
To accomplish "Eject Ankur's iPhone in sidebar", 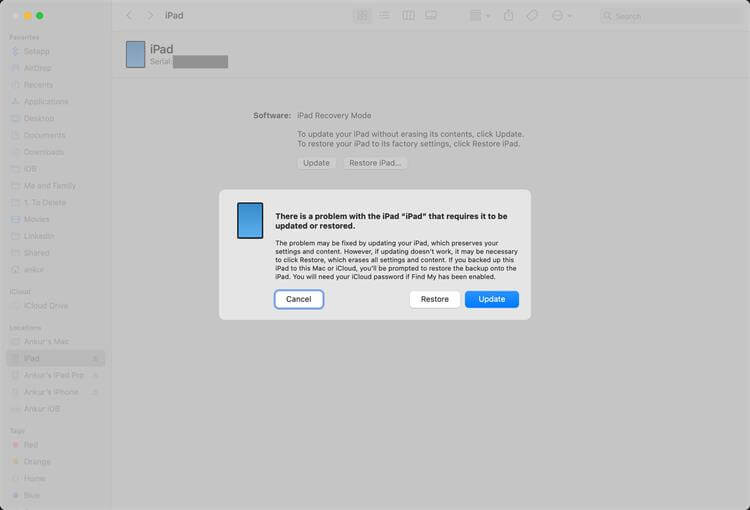I will tap(96, 392).
